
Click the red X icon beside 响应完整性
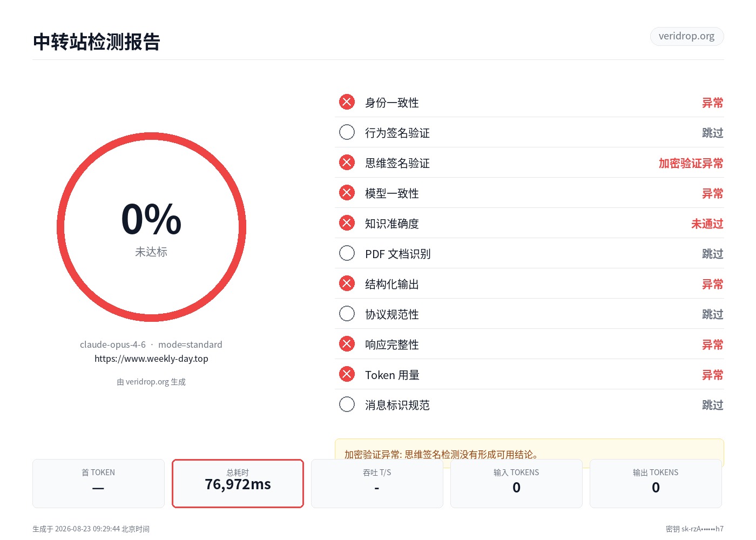347,344
